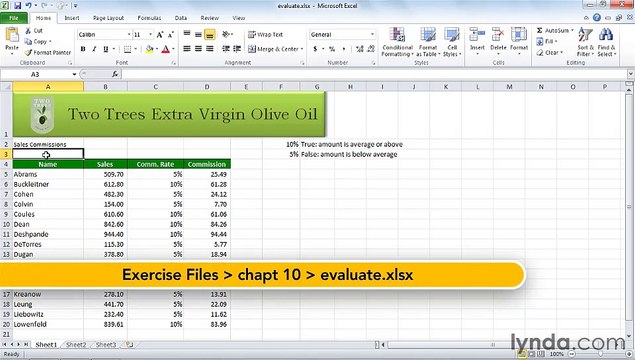
Task: Toggle Wrap Text
Action: click(265, 35)
